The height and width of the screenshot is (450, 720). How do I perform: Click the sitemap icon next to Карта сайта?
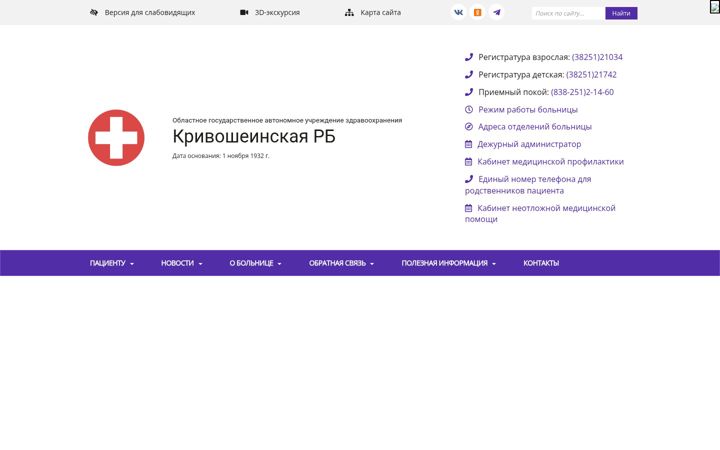tap(349, 13)
